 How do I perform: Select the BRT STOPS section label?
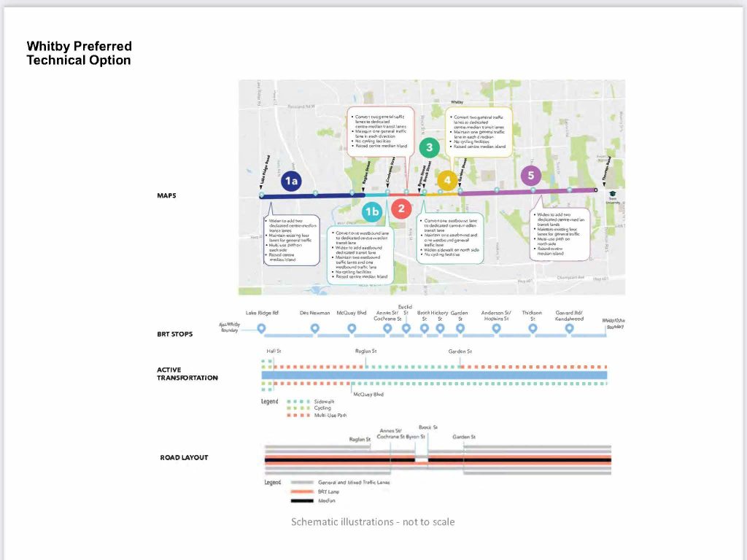[174, 334]
